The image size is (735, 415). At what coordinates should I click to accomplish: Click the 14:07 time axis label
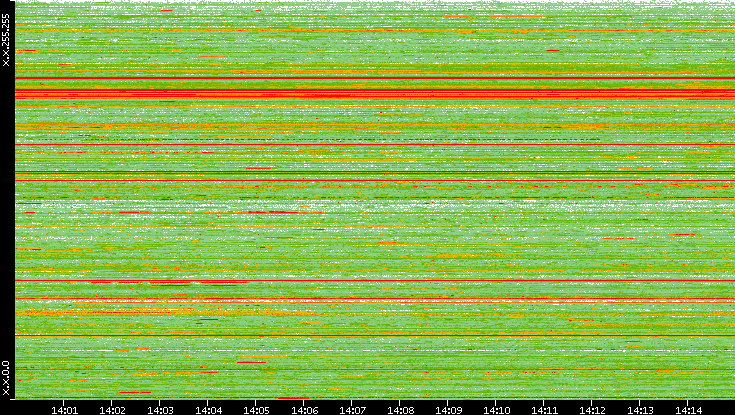pyautogui.click(x=352, y=410)
